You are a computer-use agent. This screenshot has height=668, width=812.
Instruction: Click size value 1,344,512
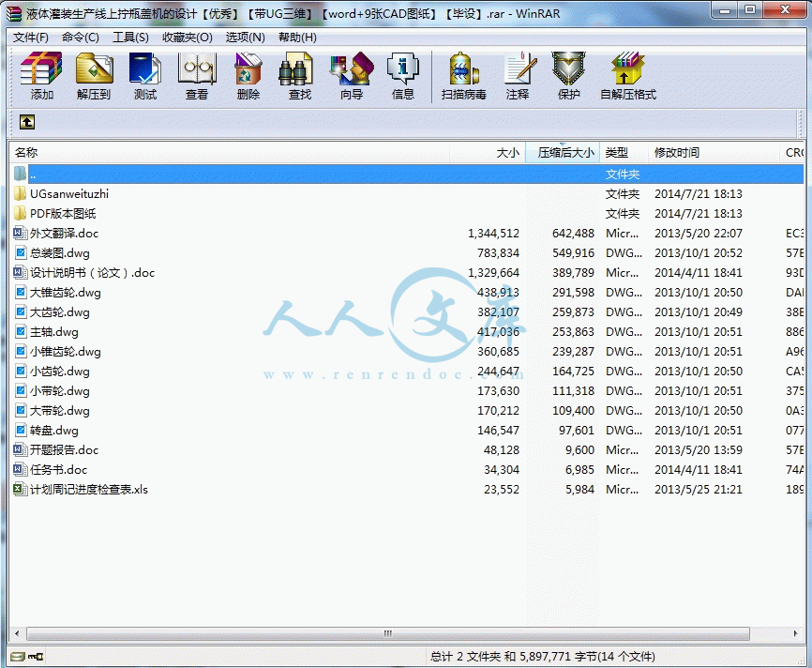(x=493, y=234)
